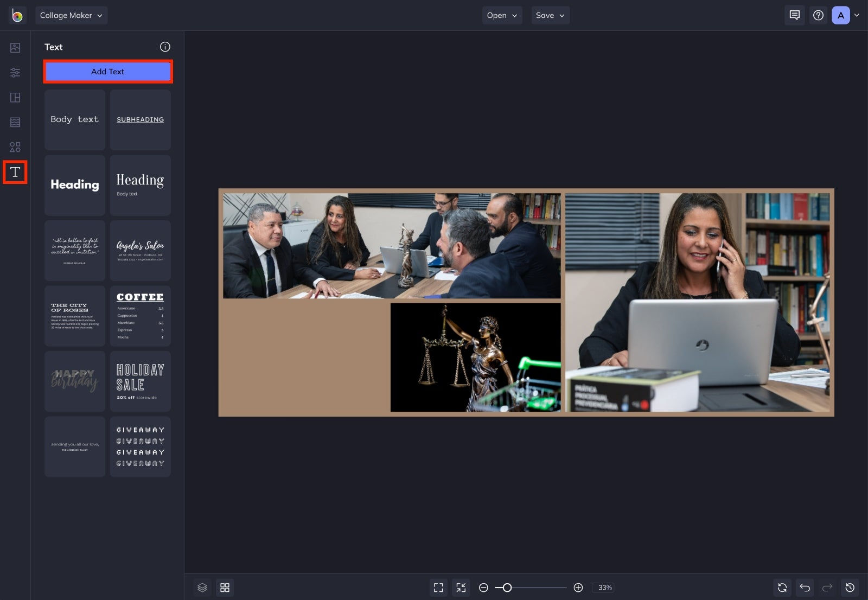Open the Collage Maker dropdown
The width and height of the screenshot is (868, 600).
[71, 15]
